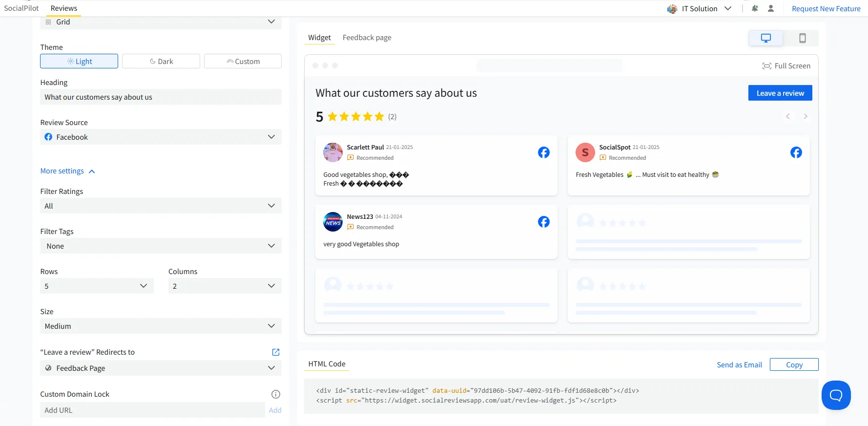Click SocialSpot avatar letter S
This screenshot has height=426, width=868.
coord(585,152)
